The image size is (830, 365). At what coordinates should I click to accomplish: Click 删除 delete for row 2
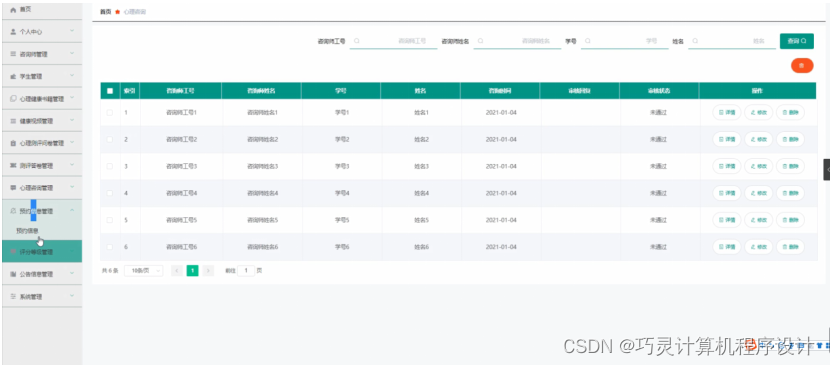click(x=790, y=139)
